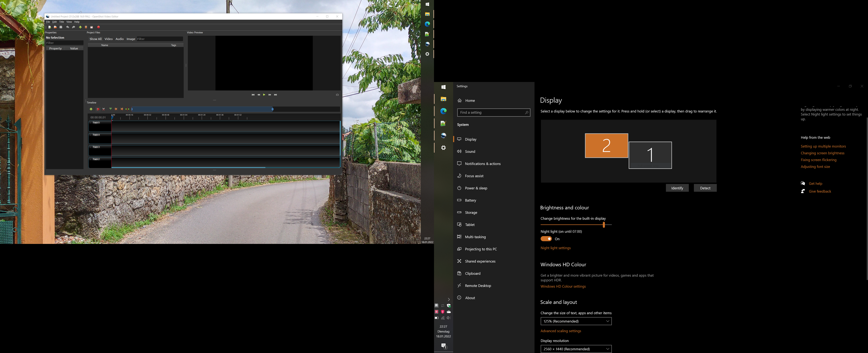868x353 pixels.
Task: Open an existing project file
Action: click(x=55, y=27)
